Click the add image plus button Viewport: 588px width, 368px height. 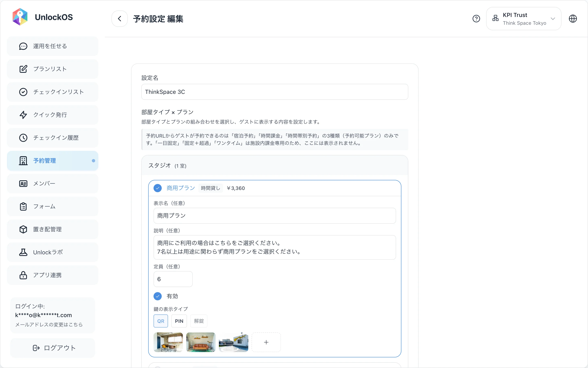tap(266, 342)
